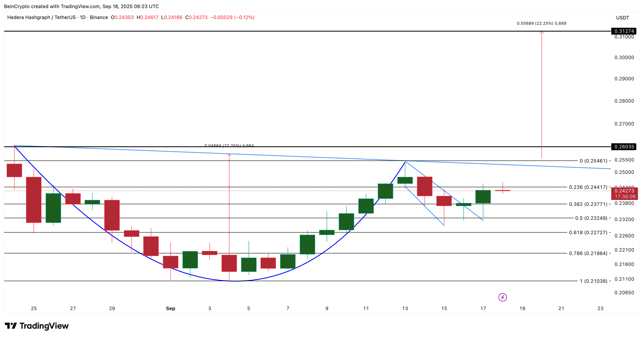The height and width of the screenshot is (338, 644).
Task: Click the 0 (0.25461) Fibonacci top label
Action: pyautogui.click(x=593, y=161)
